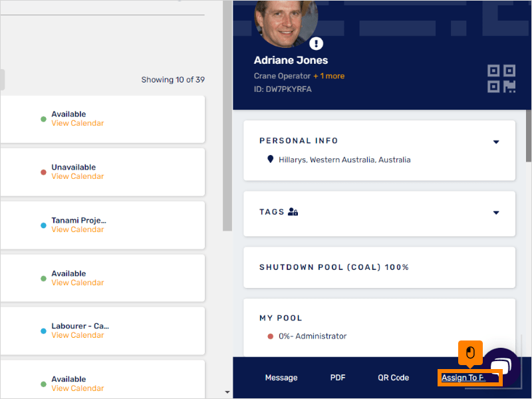This screenshot has height=399, width=532.
Task: Select QR Code in the bottom action bar
Action: 393,377
